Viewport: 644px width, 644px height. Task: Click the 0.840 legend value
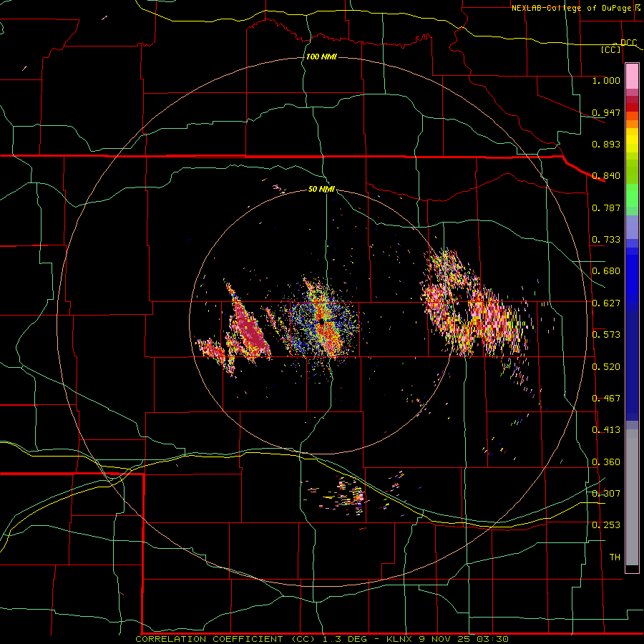(606, 176)
